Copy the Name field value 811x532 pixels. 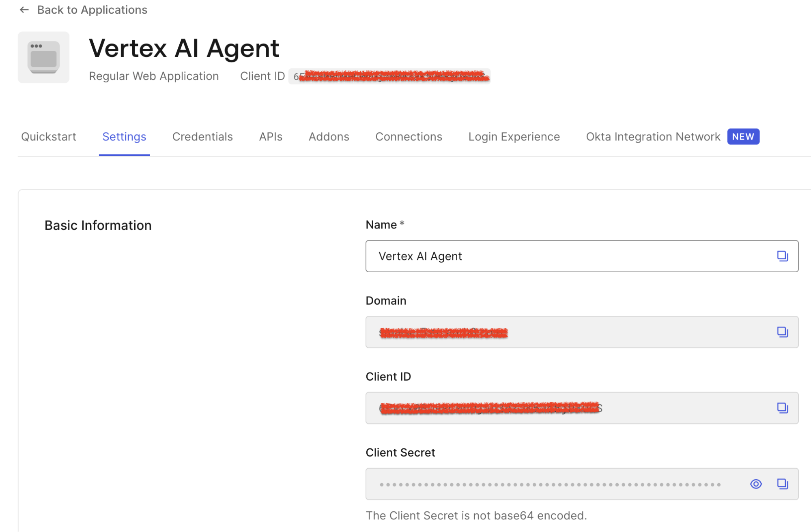tap(782, 256)
